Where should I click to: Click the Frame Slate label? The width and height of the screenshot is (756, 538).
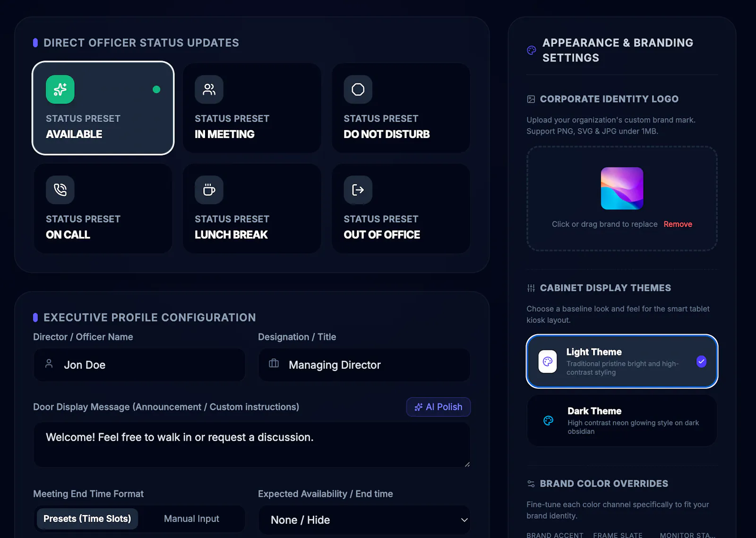point(618,535)
